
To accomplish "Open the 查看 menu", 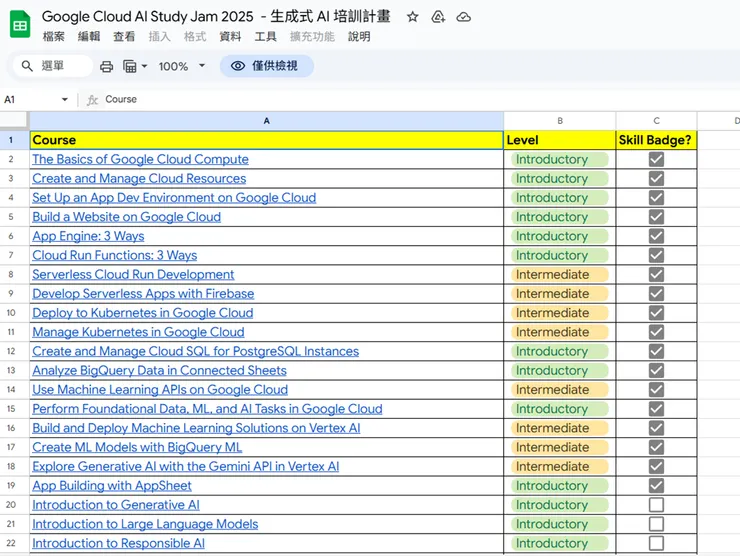I will pyautogui.click(x=124, y=36).
